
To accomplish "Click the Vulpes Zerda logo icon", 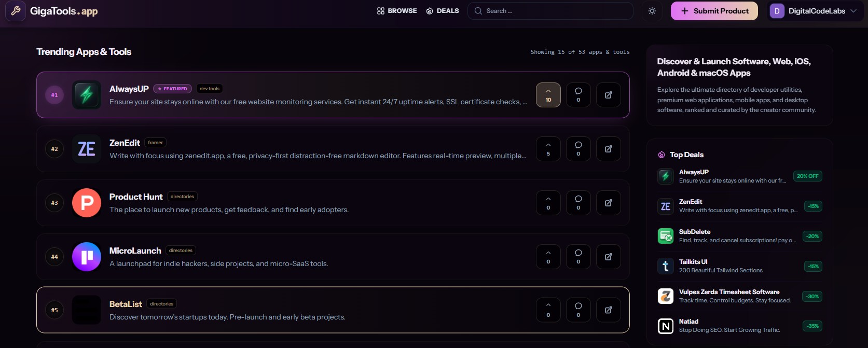I will 666,296.
